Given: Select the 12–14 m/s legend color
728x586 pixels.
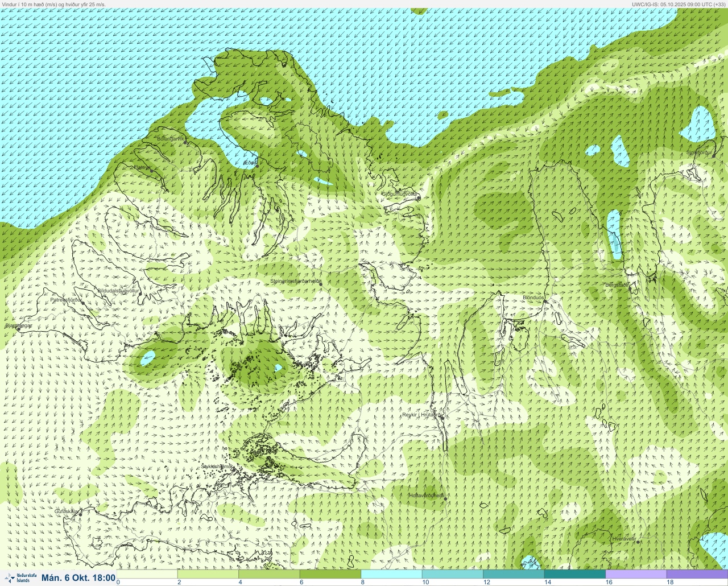Looking at the screenshot, I should 514,574.
